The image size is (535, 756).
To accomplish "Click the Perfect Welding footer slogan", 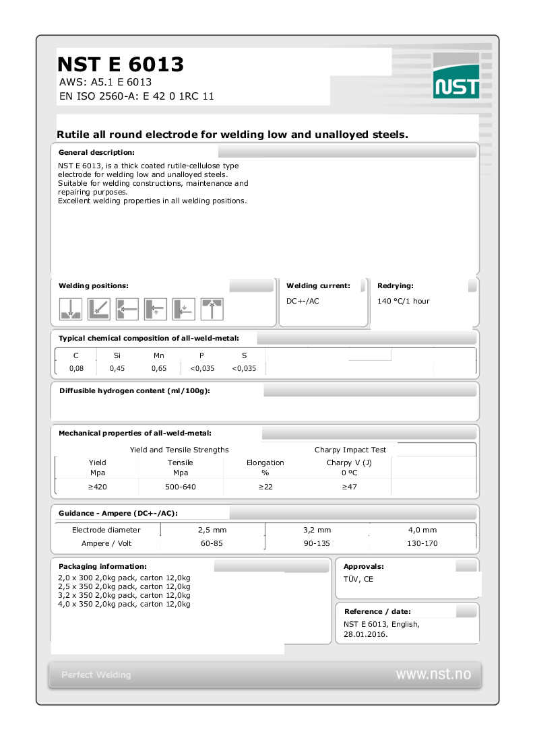I will click(x=96, y=675).
